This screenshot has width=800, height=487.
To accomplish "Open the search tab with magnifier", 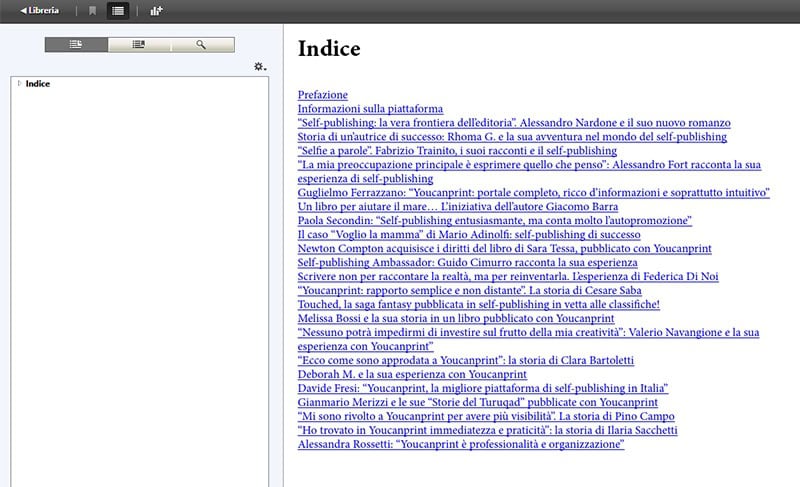I will click(x=202, y=44).
